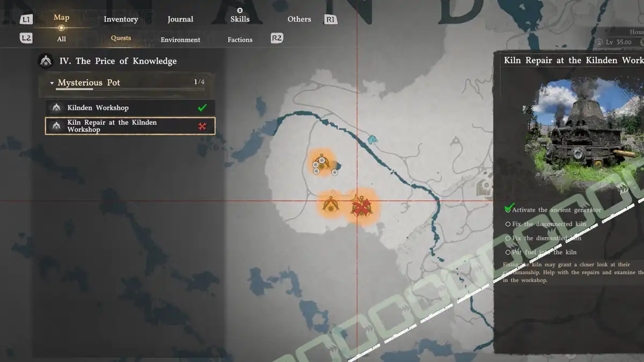Switch to the Journal tab
This screenshot has width=644, height=362.
pos(180,19)
